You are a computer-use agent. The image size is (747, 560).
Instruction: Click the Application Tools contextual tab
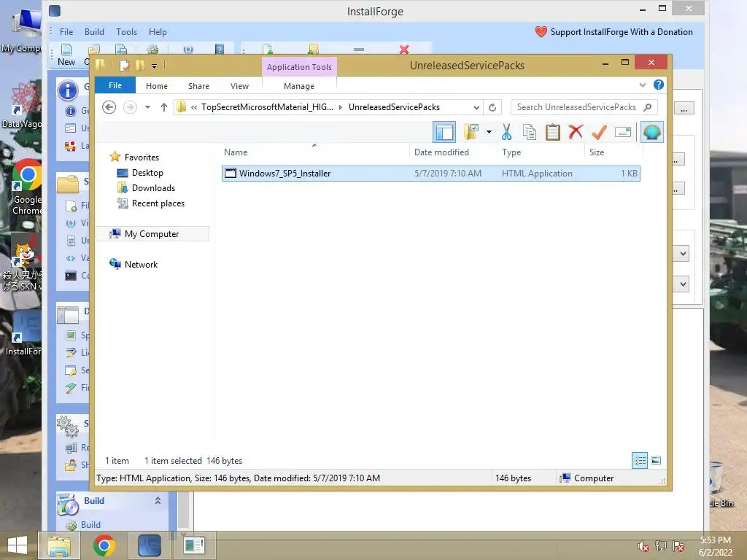pos(299,67)
